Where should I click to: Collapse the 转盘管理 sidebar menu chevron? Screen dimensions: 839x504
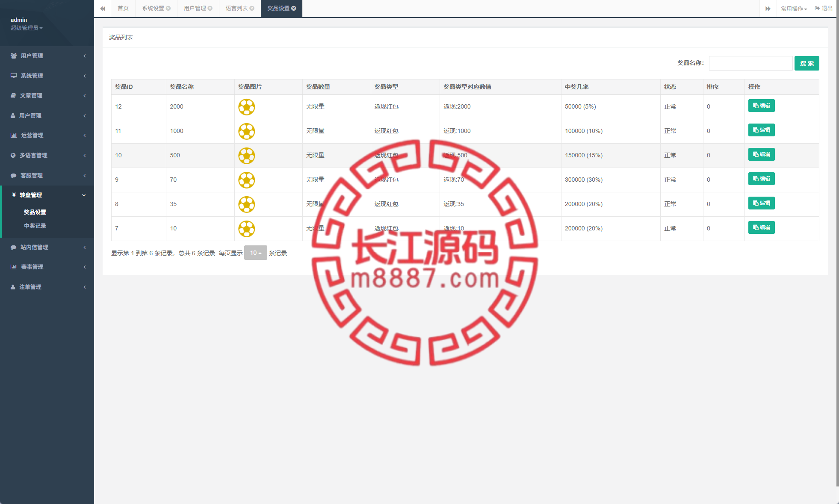point(84,195)
